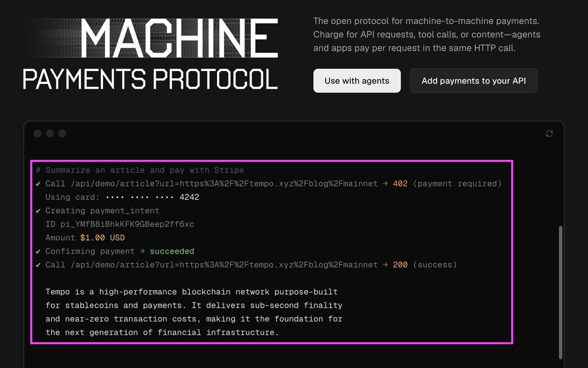Image resolution: width=588 pixels, height=368 pixels.
Task: Click the check mark beside 'Creating payment_intent'
Action: click(38, 211)
